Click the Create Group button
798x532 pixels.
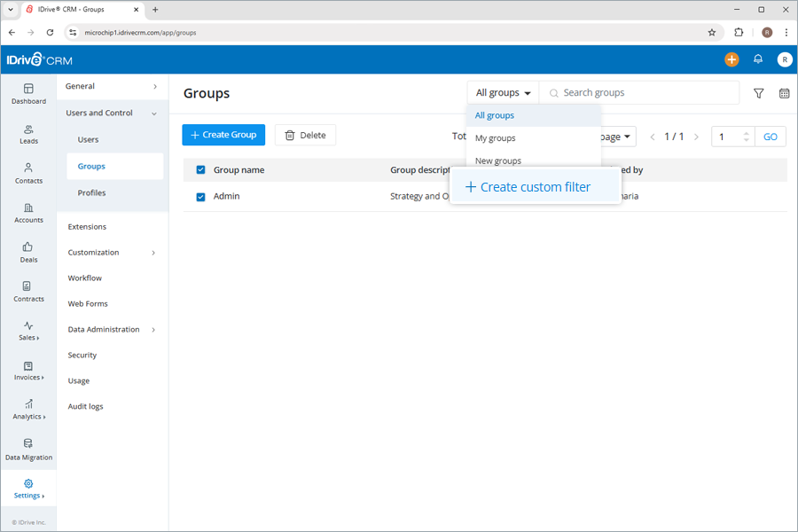pos(223,135)
